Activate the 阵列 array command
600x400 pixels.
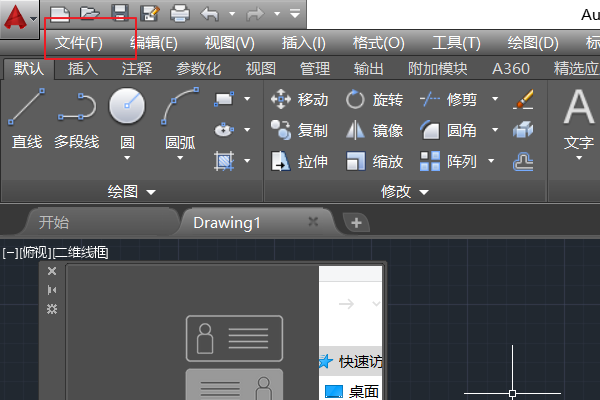[x=448, y=161]
